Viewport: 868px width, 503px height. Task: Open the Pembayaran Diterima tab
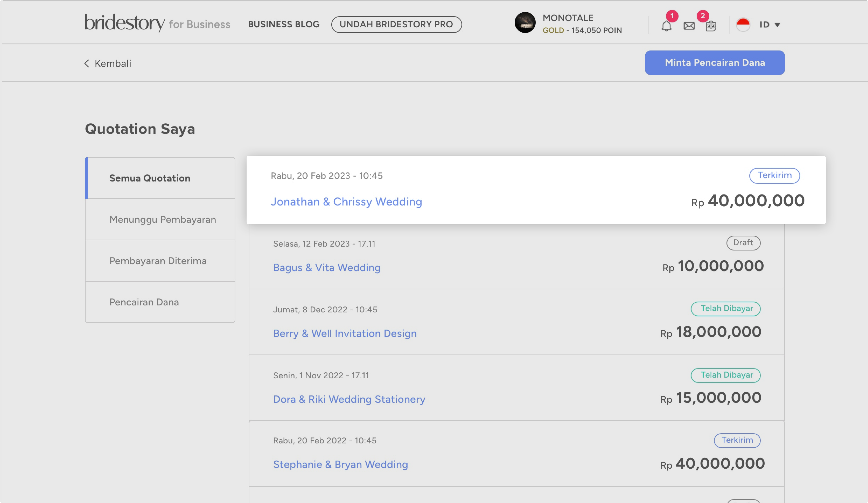[x=158, y=261]
